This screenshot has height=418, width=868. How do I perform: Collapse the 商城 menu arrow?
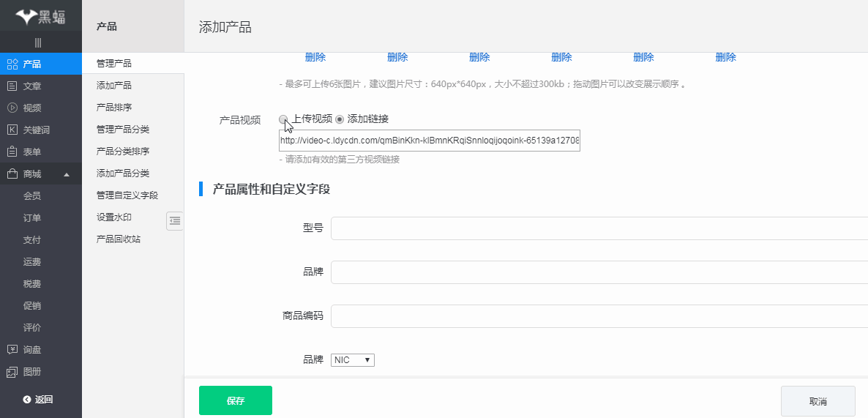click(67, 174)
